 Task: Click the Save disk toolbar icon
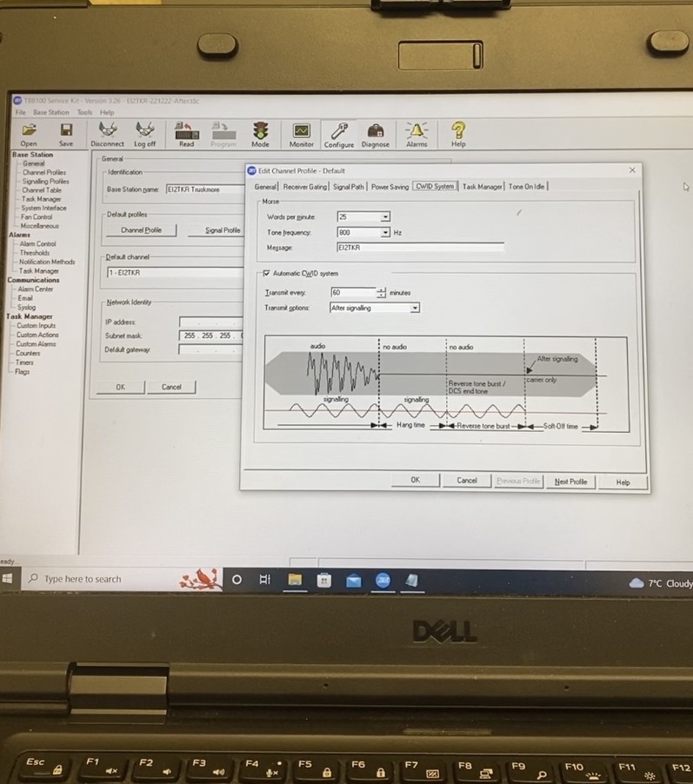(x=66, y=131)
